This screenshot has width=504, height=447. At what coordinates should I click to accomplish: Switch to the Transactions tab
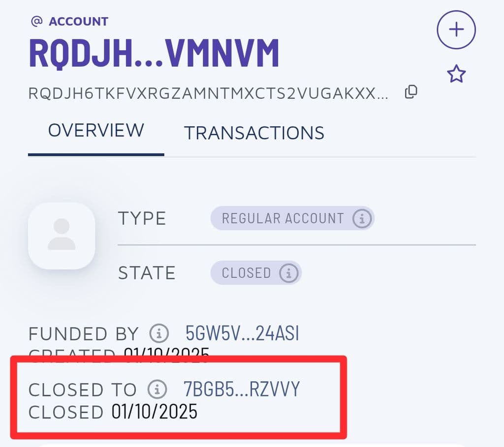click(x=254, y=133)
